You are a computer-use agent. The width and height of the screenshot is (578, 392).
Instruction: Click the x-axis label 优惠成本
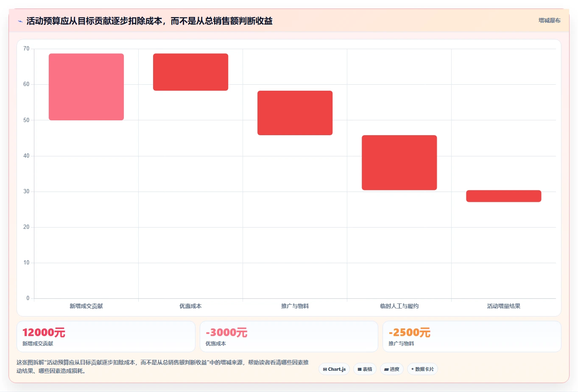click(190, 306)
